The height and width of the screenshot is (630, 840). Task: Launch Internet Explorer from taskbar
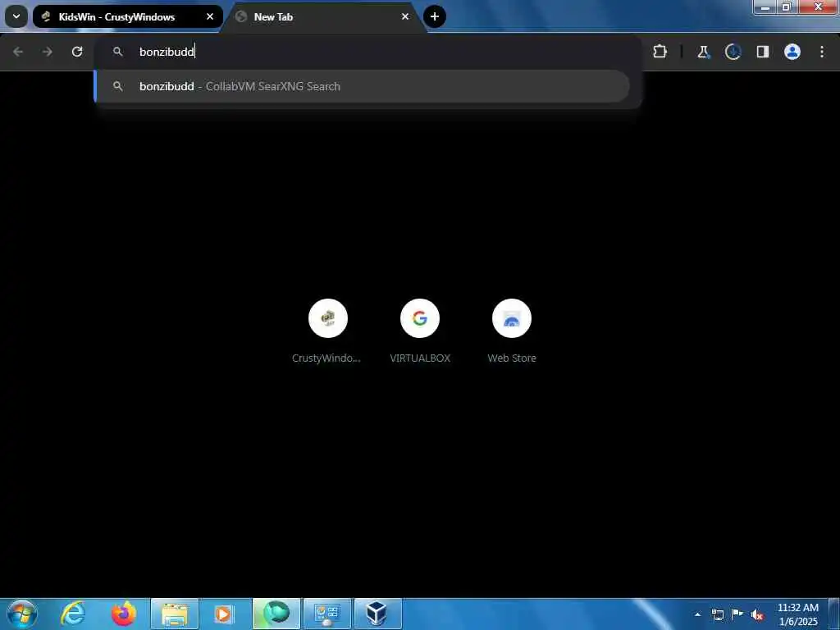(x=73, y=614)
